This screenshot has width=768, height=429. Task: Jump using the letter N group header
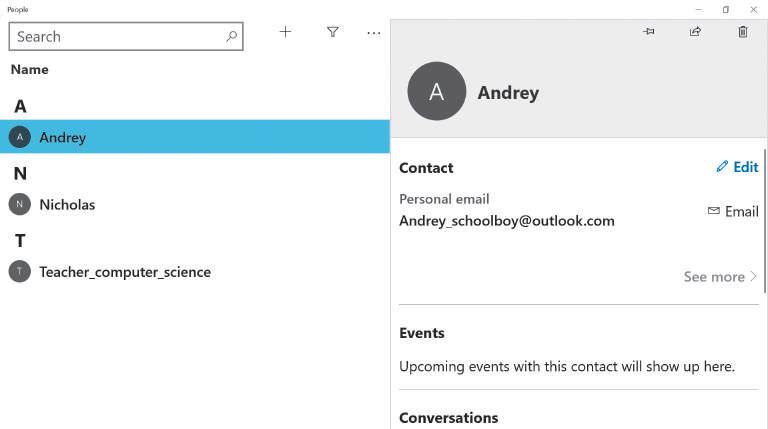(20, 173)
